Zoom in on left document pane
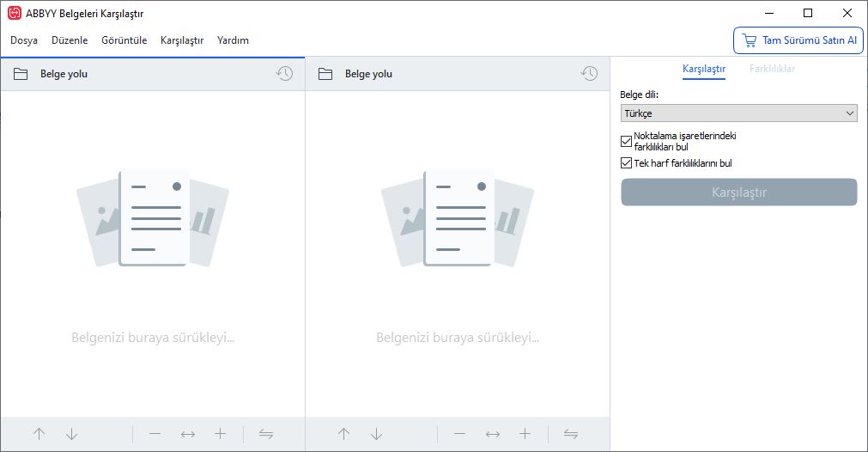868x452 pixels. [221, 434]
